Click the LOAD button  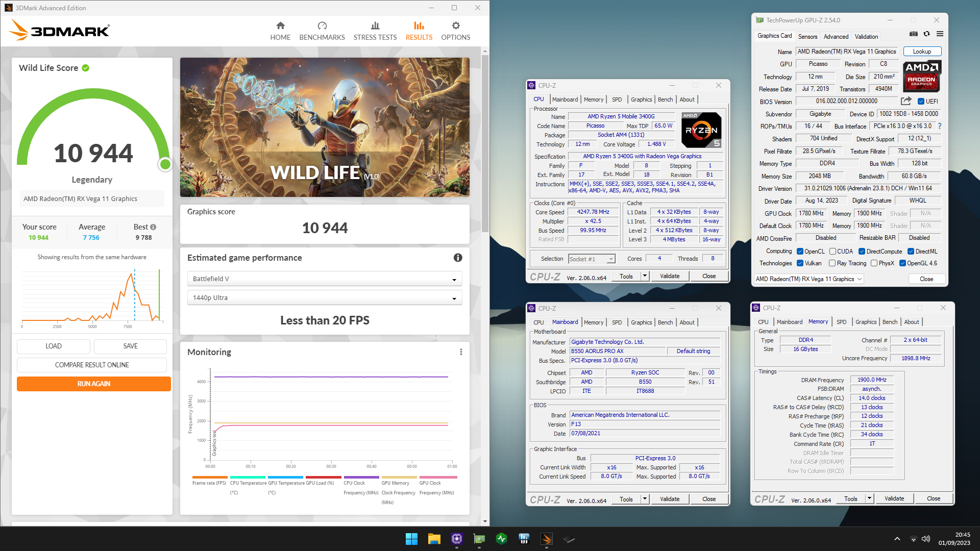tap(54, 346)
